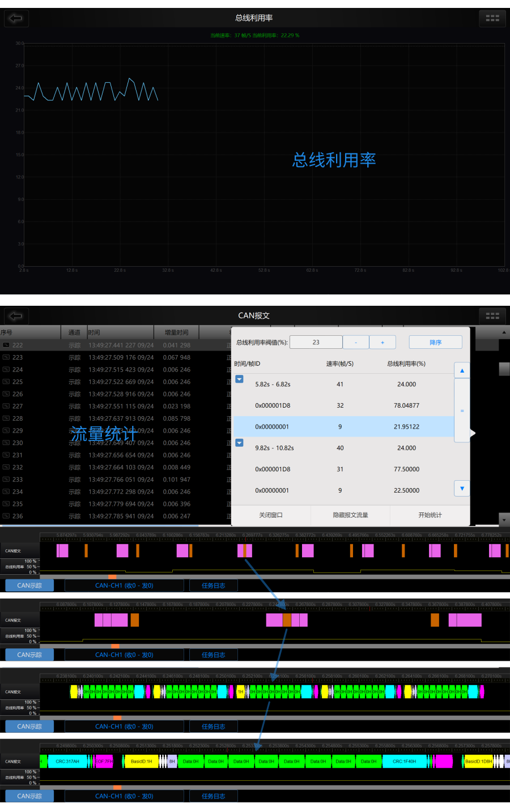Click the message icon of row 229
Viewport: 510px width, 812px height.
pos(6,430)
